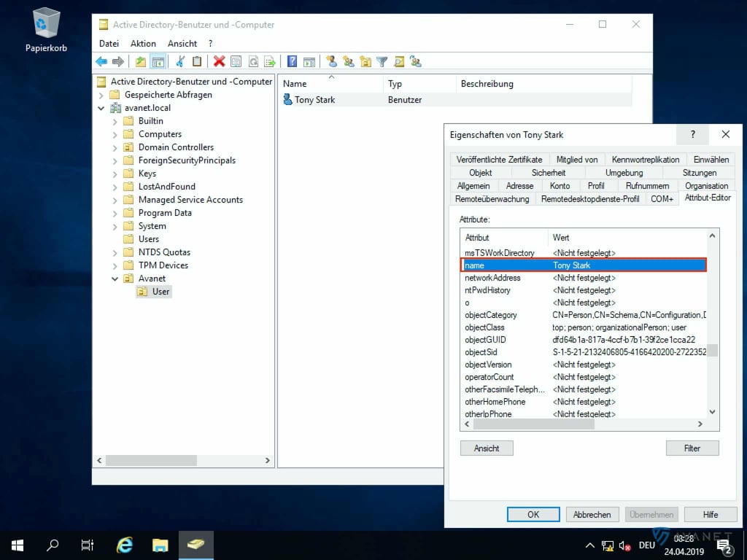Expand the Computers container
The image size is (747, 560).
tap(115, 134)
